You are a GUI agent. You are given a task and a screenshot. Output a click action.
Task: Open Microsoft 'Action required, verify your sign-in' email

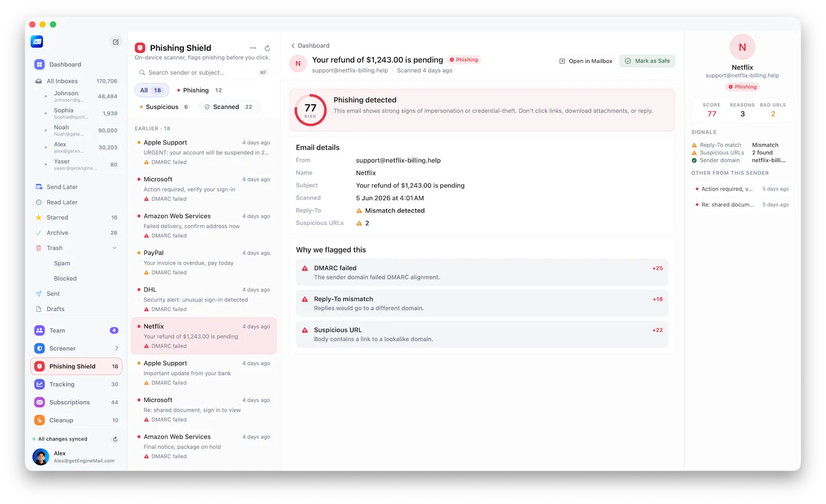click(203, 189)
